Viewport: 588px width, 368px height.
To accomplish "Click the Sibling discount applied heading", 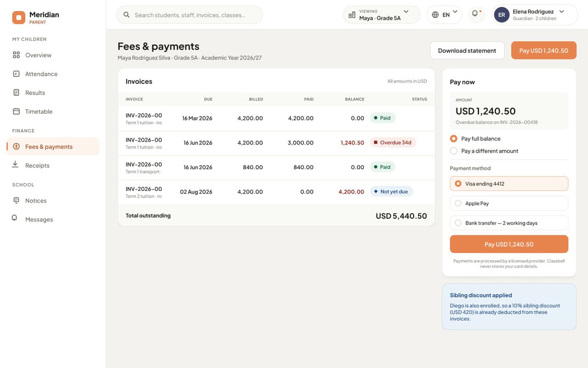I will click(481, 295).
